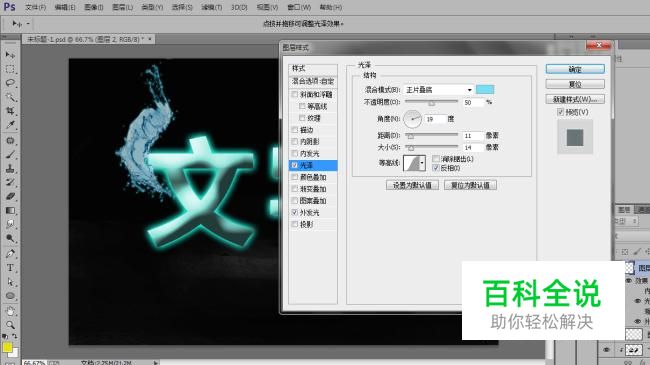Image resolution: width=650 pixels, height=365 pixels.
Task: Select the Horizontal Type tool
Action: [x=10, y=268]
